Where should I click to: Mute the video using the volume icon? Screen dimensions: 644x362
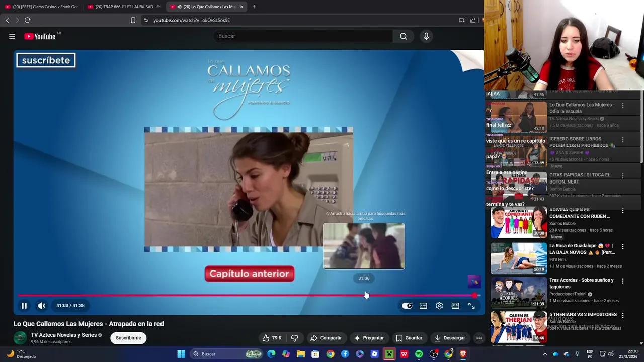[x=42, y=306]
